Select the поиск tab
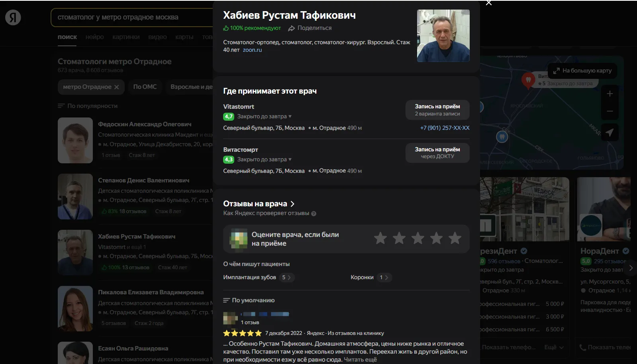Image resolution: width=637 pixels, height=364 pixels. point(67,37)
